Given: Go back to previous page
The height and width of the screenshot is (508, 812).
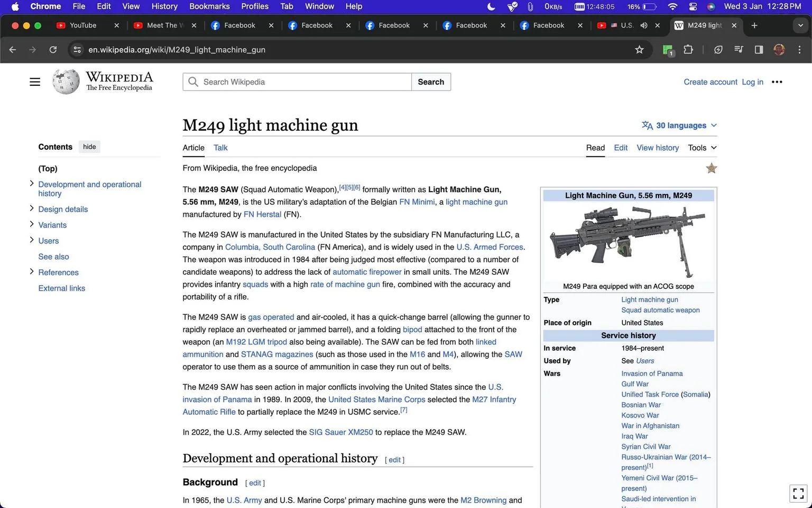Looking at the screenshot, I should click(13, 50).
